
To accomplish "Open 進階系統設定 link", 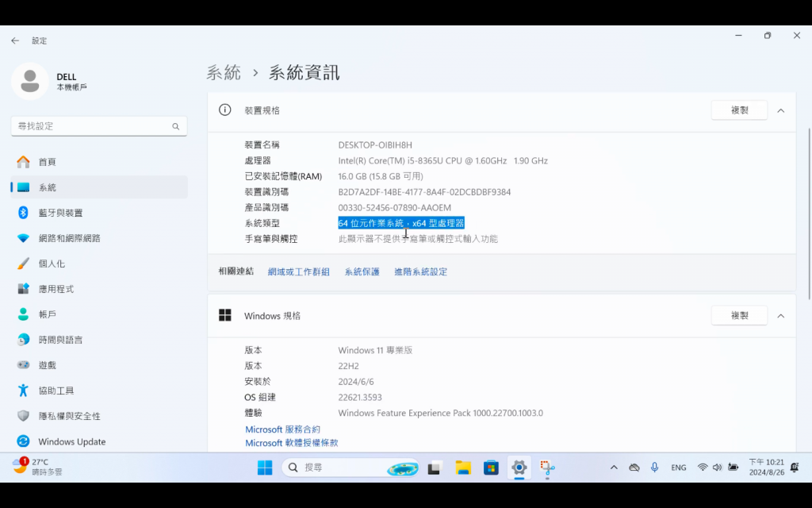I will point(420,271).
